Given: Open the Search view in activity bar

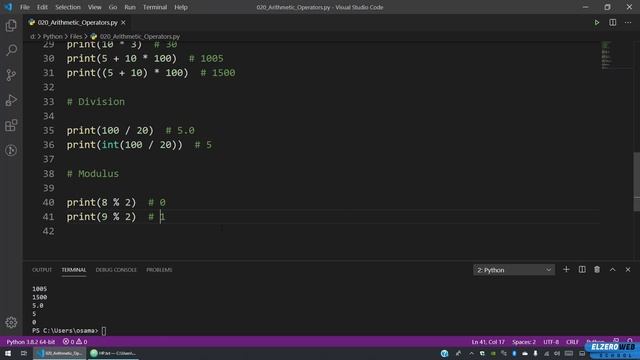Looking at the screenshot, I should (x=11, y=50).
